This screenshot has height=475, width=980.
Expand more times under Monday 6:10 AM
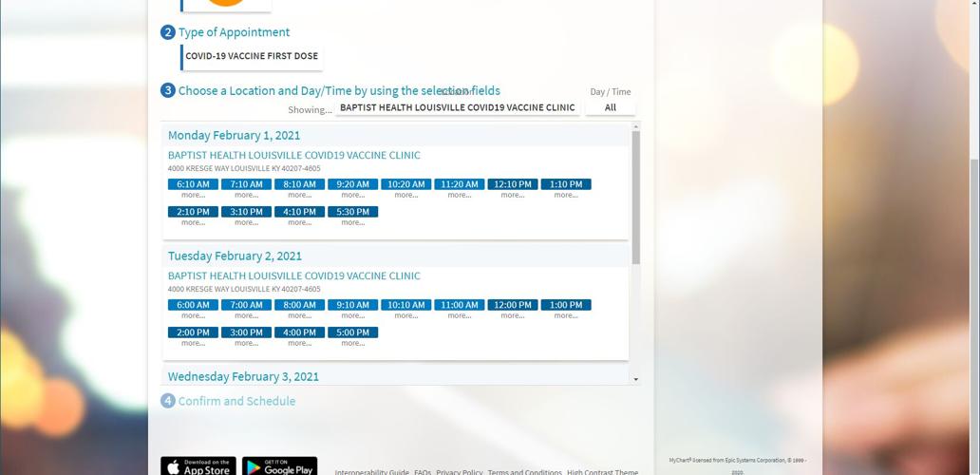[193, 195]
